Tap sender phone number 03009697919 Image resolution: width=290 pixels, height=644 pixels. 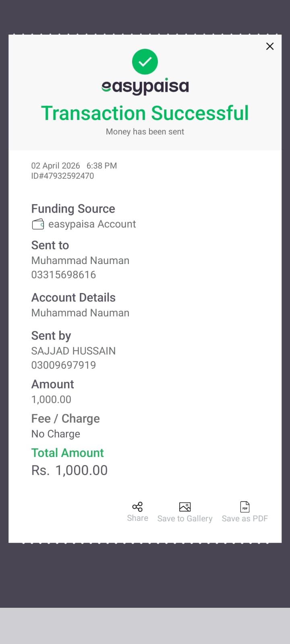pyautogui.click(x=64, y=365)
